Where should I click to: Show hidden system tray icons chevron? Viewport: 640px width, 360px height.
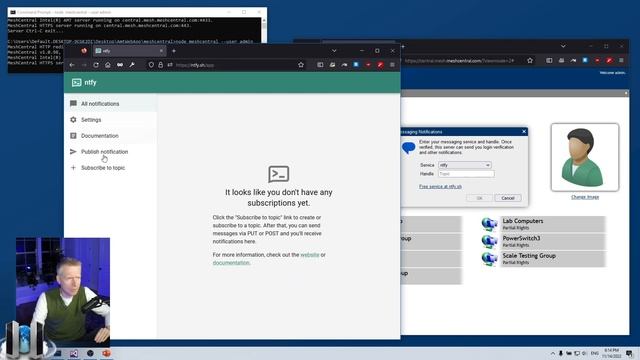click(553, 353)
